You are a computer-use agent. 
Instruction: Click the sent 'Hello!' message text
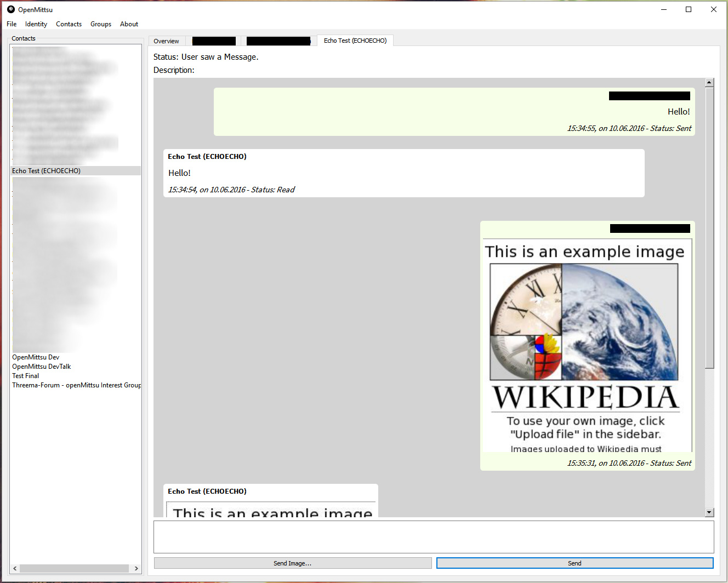(679, 112)
